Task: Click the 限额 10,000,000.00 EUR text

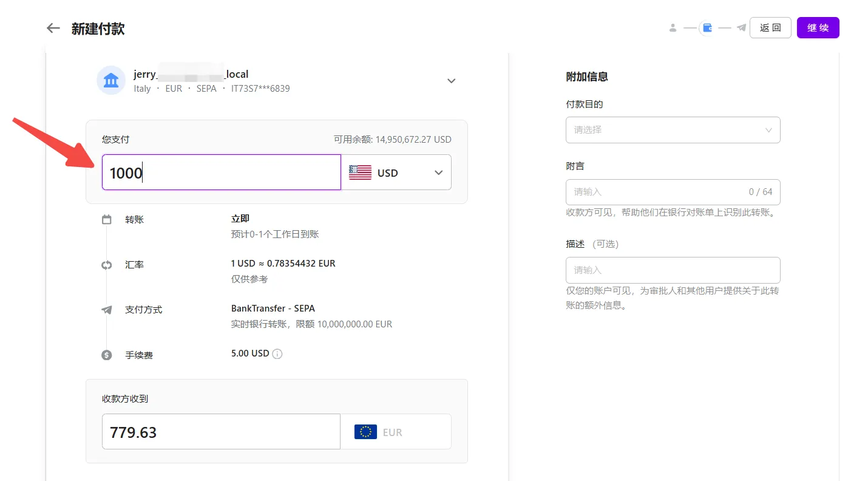Action: pyautogui.click(x=344, y=324)
